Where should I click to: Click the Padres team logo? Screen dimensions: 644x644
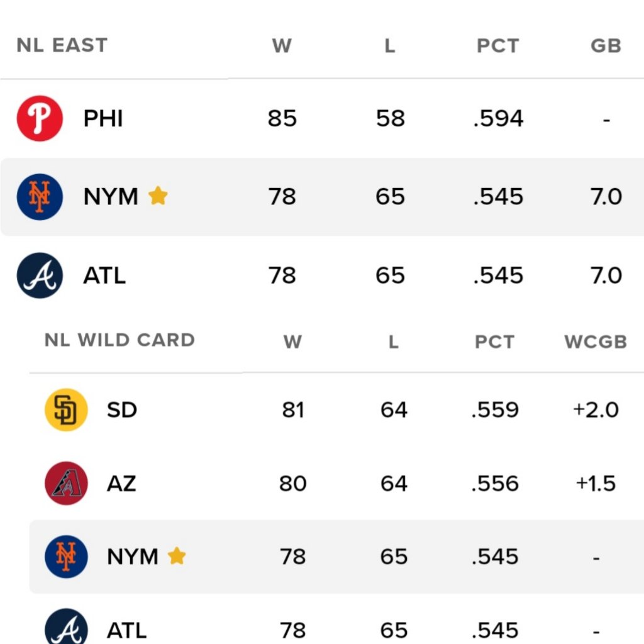(x=66, y=410)
